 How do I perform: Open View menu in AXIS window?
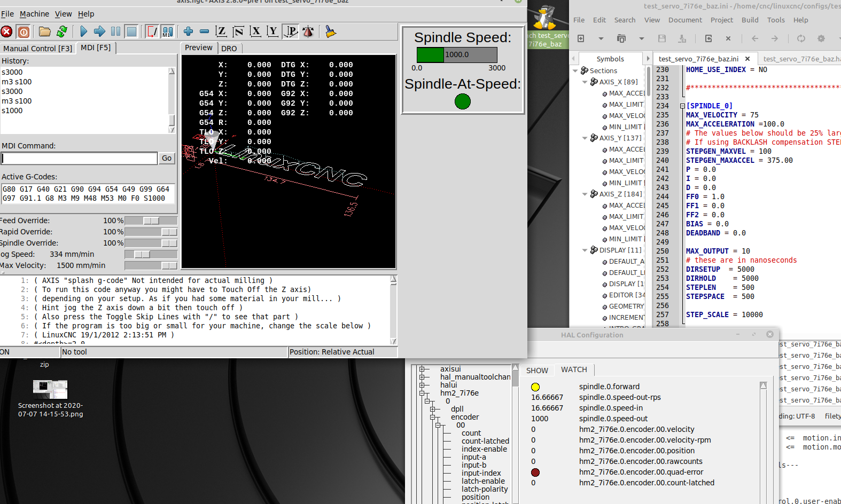point(63,14)
